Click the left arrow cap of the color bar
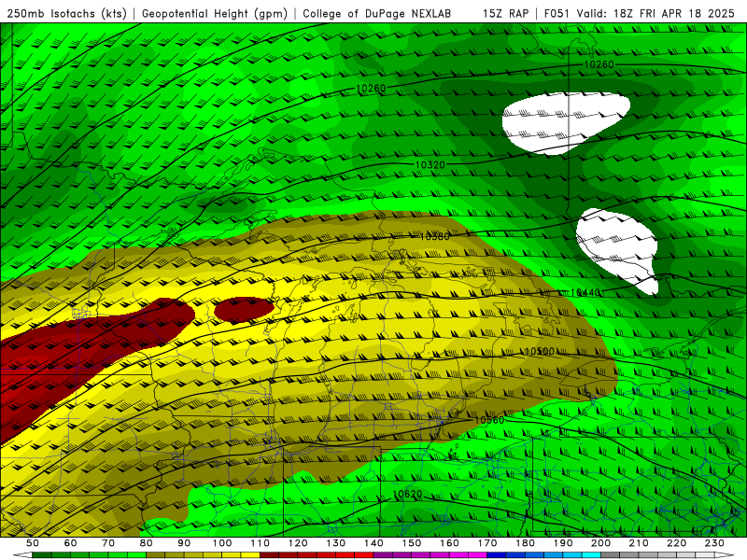The height and width of the screenshot is (560, 747). [x=22, y=555]
